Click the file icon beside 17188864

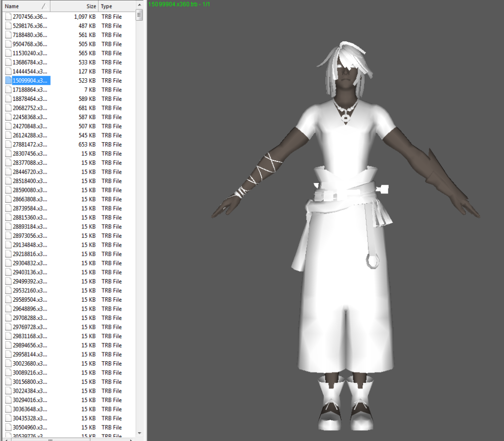point(8,90)
